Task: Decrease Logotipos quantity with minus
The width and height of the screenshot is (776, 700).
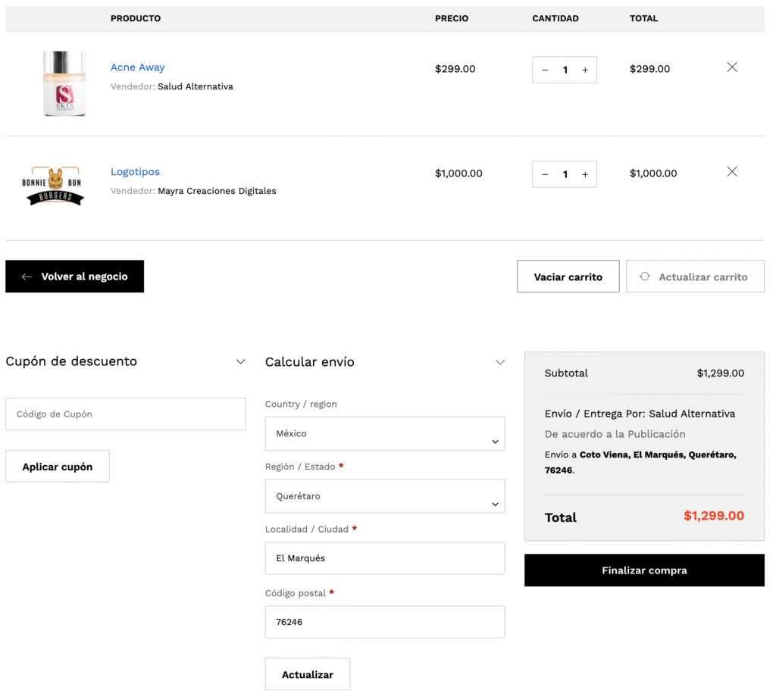Action: click(545, 174)
